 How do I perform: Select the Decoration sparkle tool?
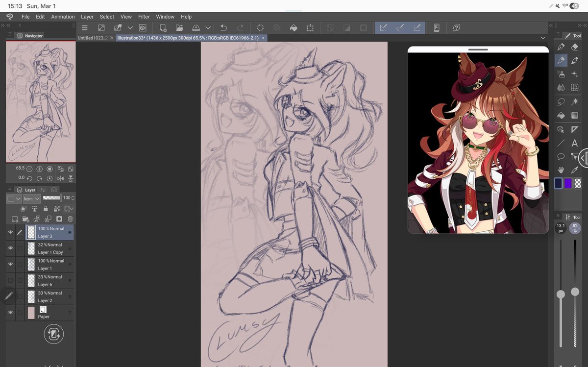[575, 74]
